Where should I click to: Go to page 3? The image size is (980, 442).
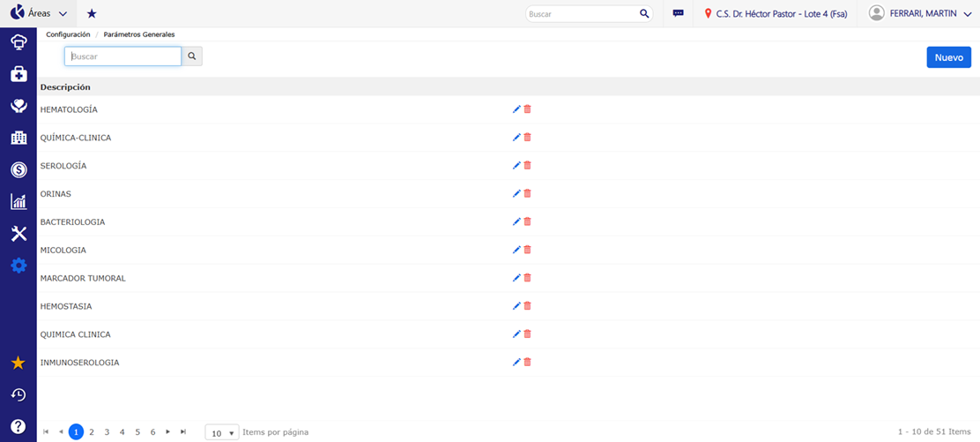click(x=107, y=432)
